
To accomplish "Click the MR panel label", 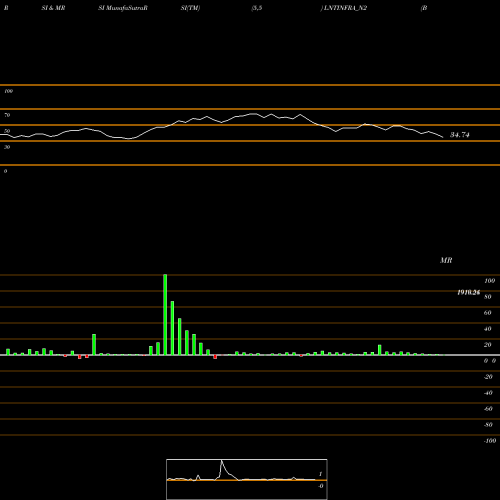I will [x=446, y=260].
